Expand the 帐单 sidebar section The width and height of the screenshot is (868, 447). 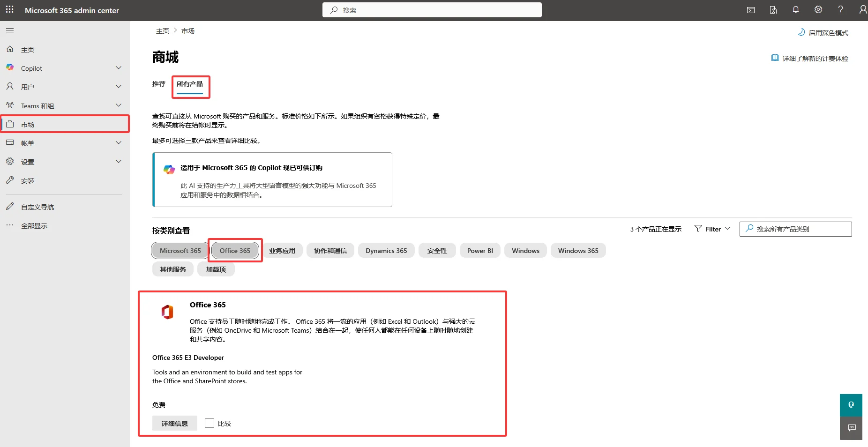click(119, 142)
